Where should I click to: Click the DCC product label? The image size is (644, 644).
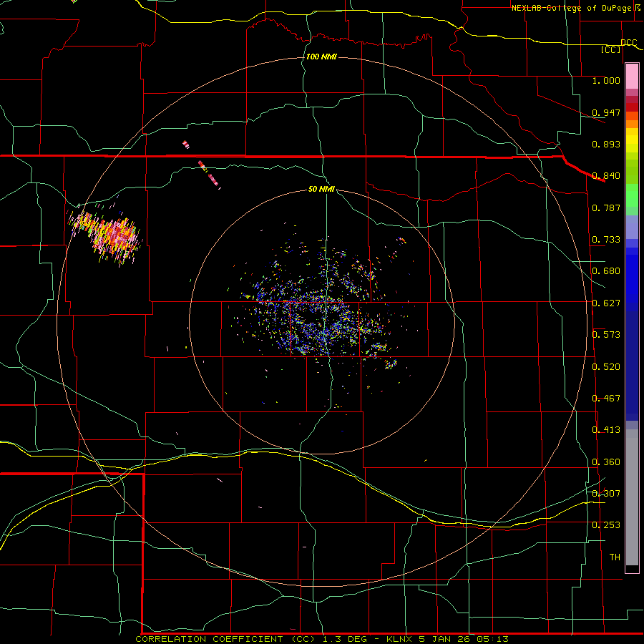click(x=629, y=43)
